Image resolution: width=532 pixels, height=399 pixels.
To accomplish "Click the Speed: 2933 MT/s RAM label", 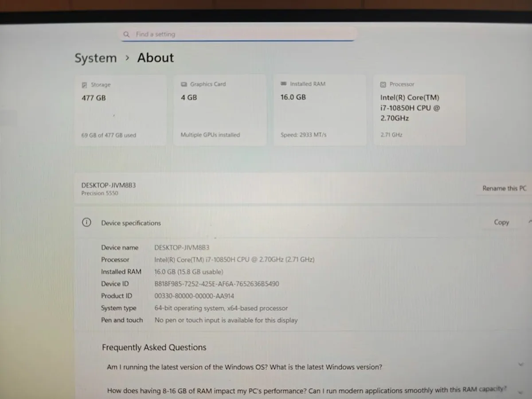I will click(303, 135).
